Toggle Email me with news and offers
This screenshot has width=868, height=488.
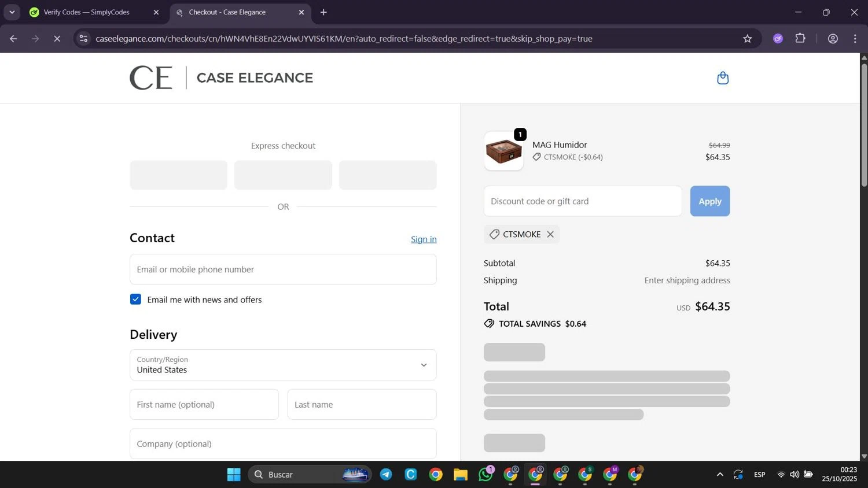coord(135,300)
